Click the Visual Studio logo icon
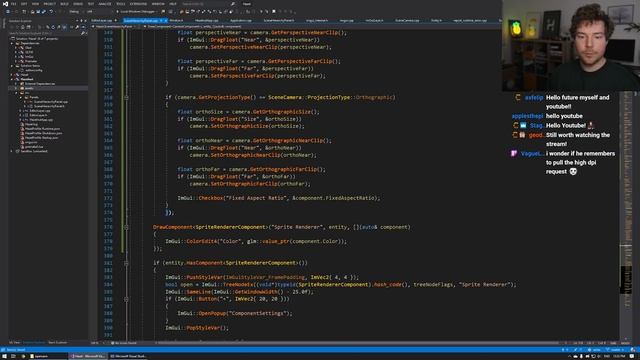 point(5,4)
